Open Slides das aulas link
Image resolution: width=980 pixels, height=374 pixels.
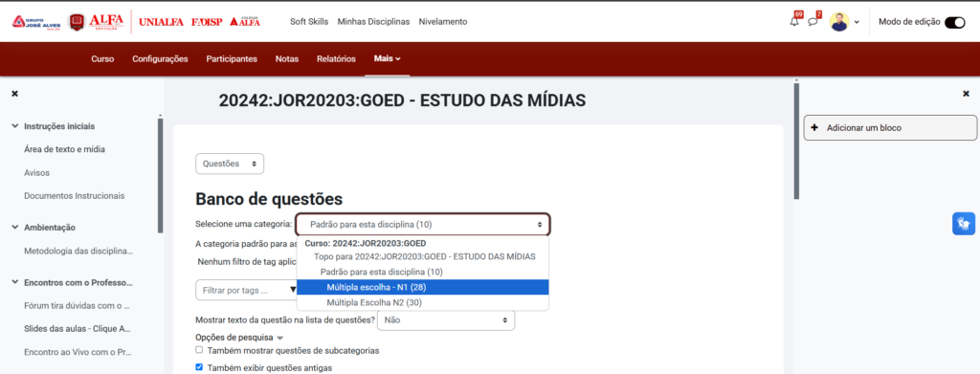coord(78,328)
